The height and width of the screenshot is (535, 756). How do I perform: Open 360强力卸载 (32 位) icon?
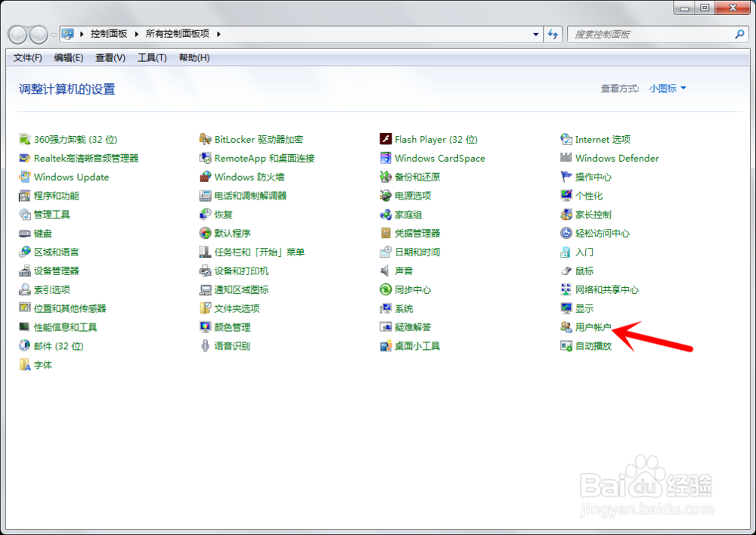coord(25,139)
